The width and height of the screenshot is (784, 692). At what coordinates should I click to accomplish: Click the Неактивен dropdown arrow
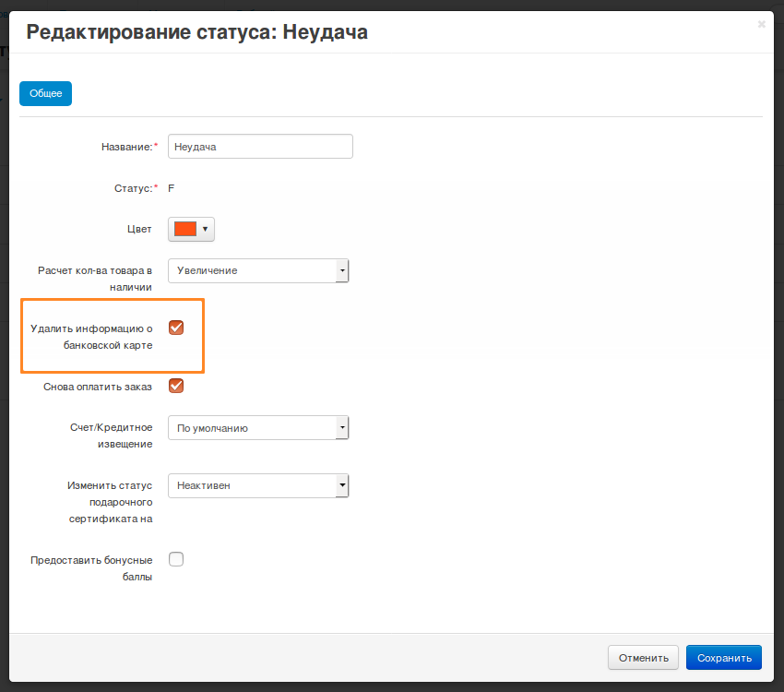pyautogui.click(x=342, y=485)
